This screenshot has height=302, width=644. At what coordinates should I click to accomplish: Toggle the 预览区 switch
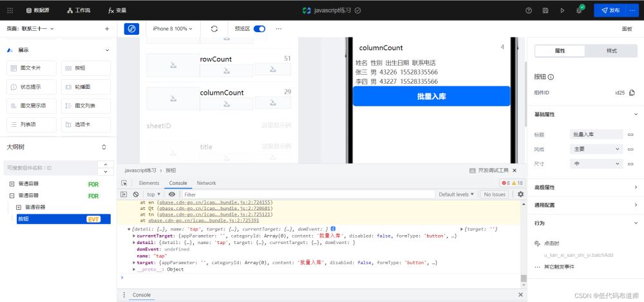pos(259,29)
